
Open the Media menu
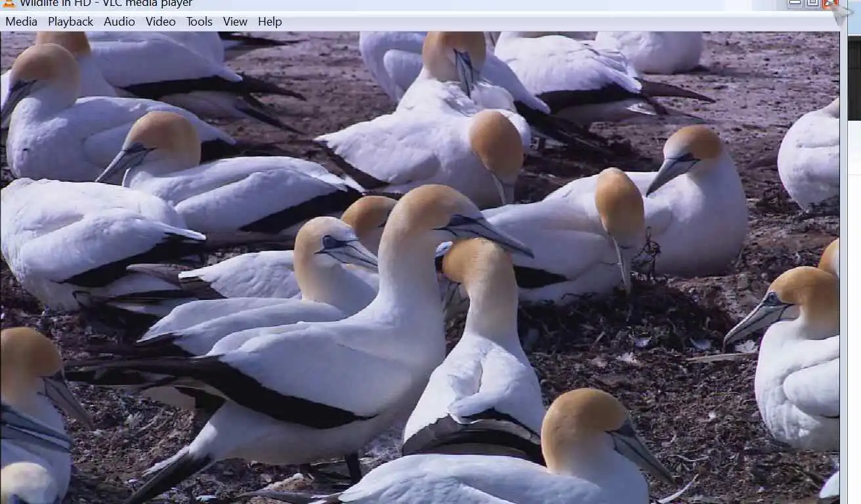click(x=21, y=22)
